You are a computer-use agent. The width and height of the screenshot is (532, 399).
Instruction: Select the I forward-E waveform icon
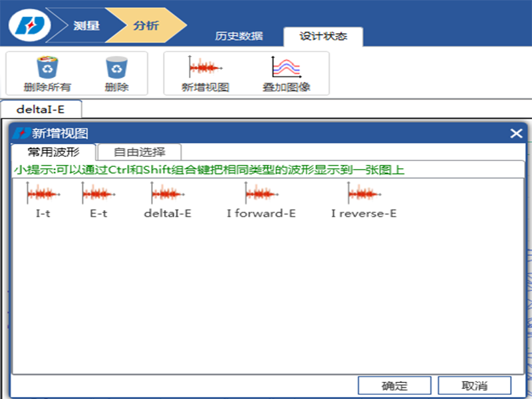point(261,194)
